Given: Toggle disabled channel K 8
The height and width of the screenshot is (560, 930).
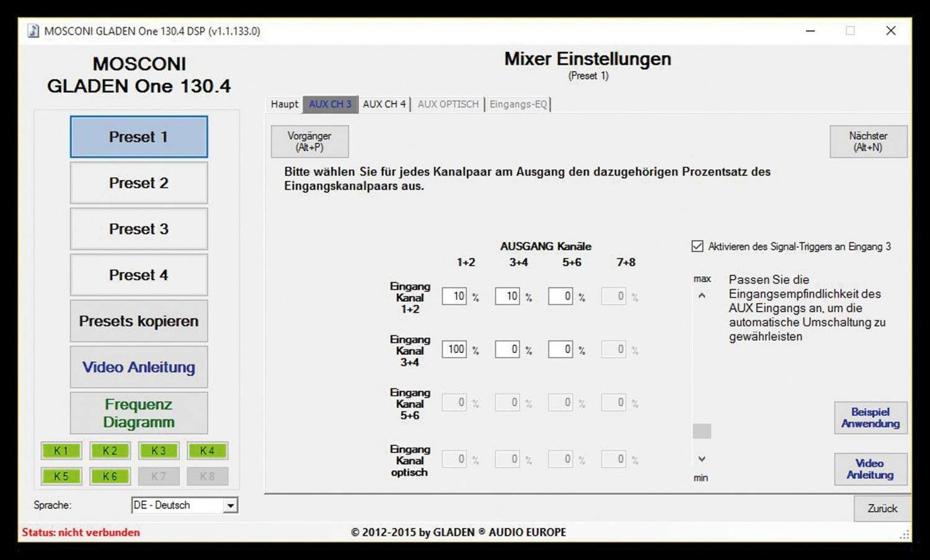Looking at the screenshot, I should (207, 476).
